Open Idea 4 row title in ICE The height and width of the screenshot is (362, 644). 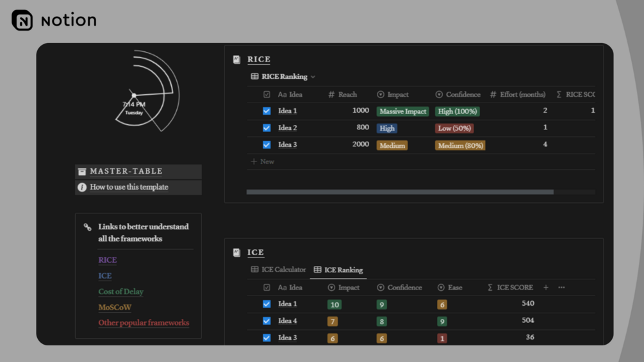point(288,320)
